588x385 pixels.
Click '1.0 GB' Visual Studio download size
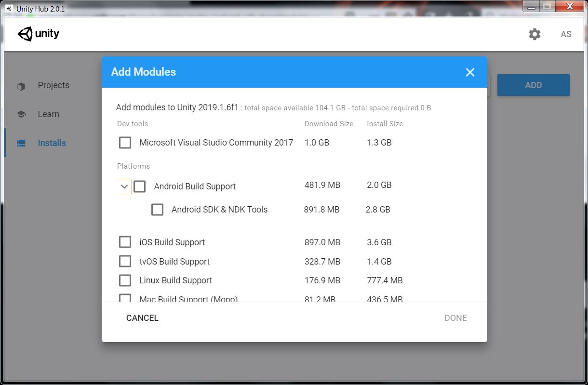pyautogui.click(x=317, y=143)
